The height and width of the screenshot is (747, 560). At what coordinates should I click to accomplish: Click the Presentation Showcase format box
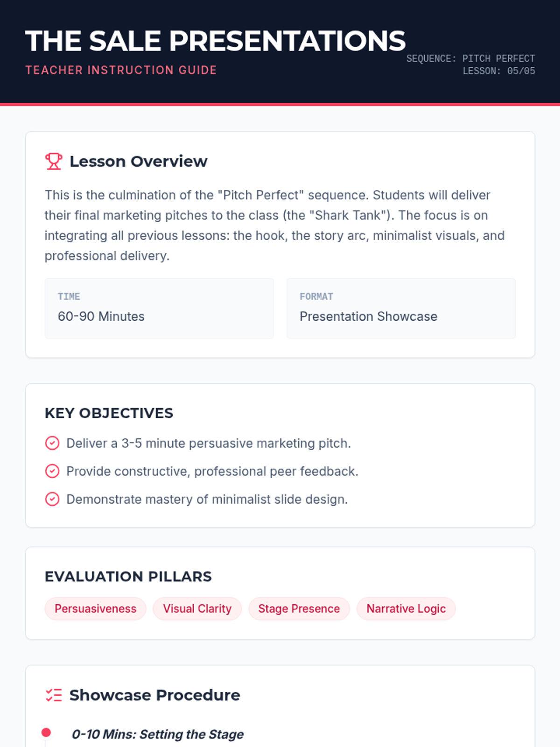coord(401,308)
